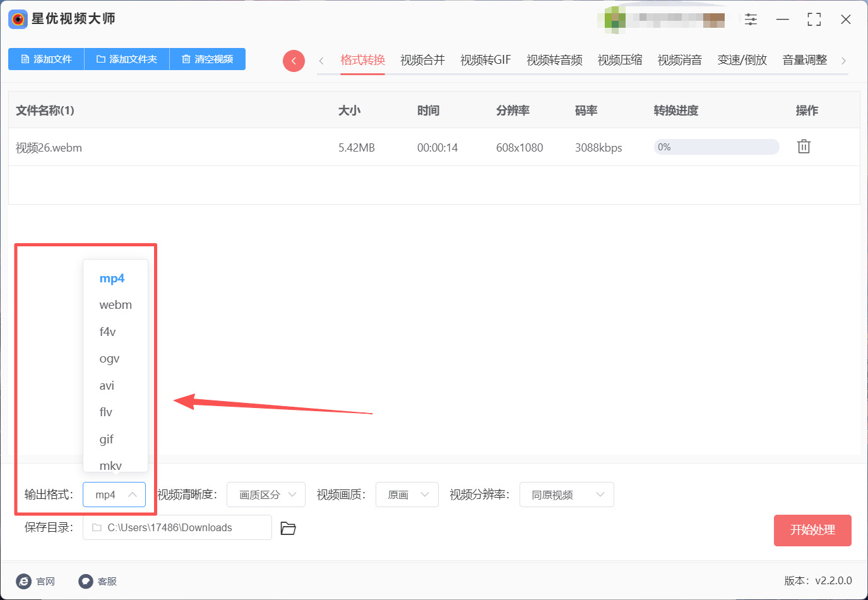
Task: Choose flv in the format list
Action: point(116,412)
